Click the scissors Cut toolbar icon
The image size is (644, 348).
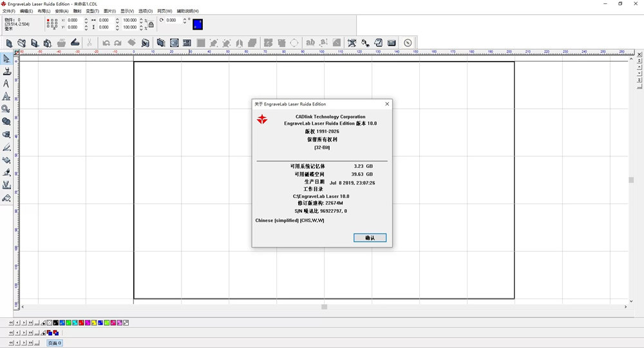[89, 42]
